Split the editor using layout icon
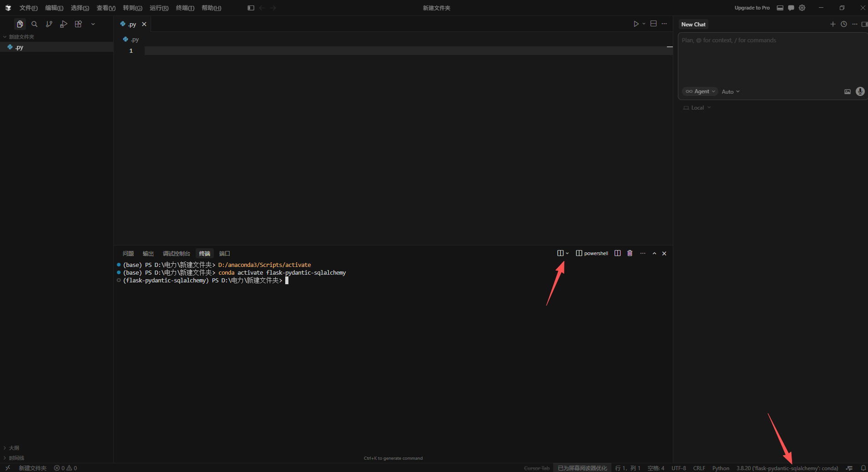Viewport: 868px width, 472px height. pyautogui.click(x=653, y=24)
